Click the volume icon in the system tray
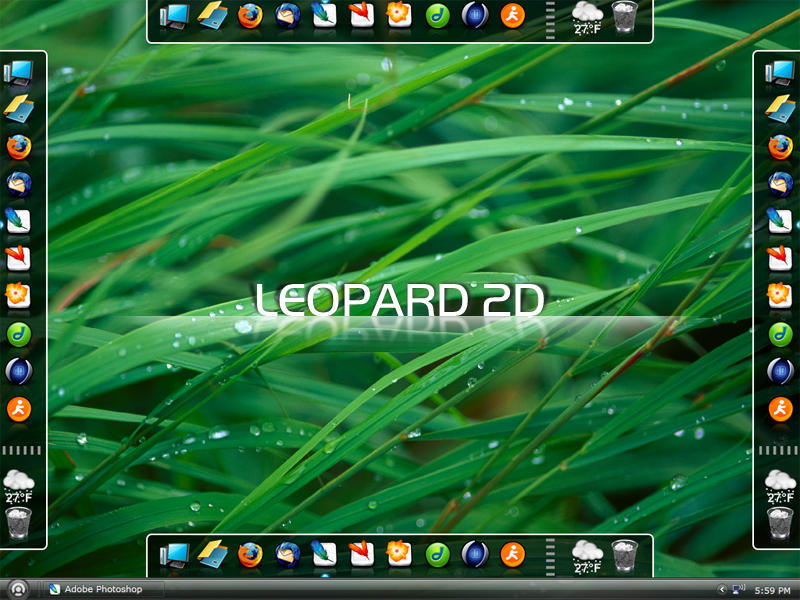 tap(740, 589)
